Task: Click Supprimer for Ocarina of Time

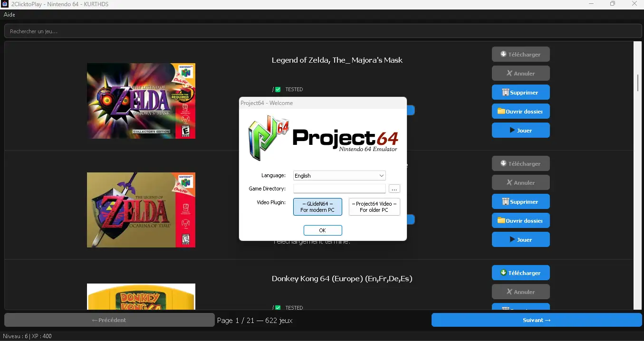Action: coord(520,201)
